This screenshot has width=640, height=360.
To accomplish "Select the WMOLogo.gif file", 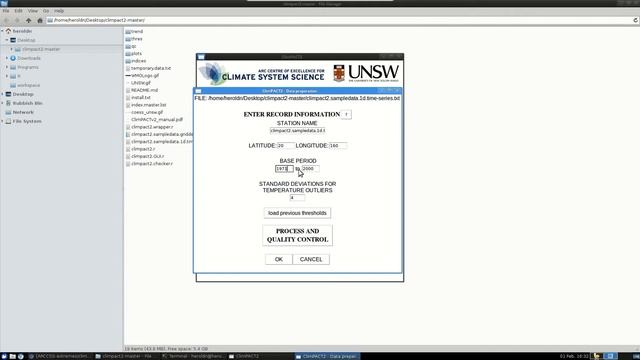I will tap(145, 76).
